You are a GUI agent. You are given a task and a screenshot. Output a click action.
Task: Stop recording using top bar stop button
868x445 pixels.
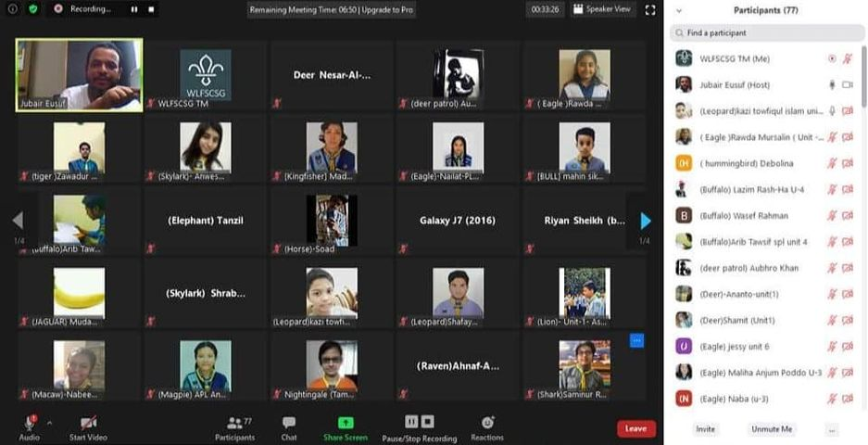coord(150,9)
